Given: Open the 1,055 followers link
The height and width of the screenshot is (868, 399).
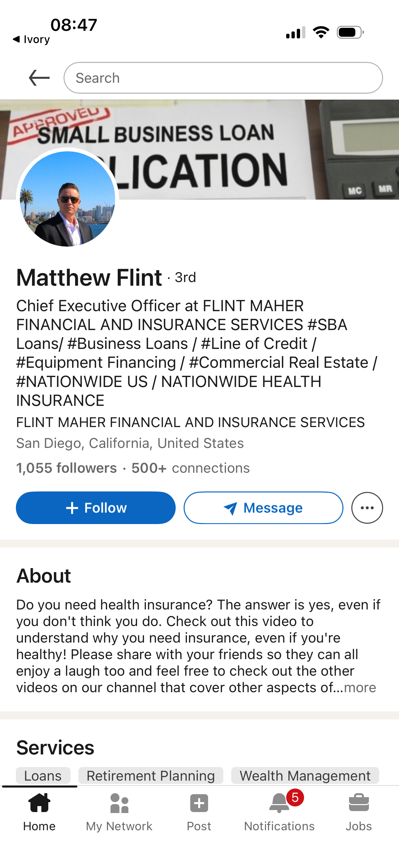Looking at the screenshot, I should (66, 468).
